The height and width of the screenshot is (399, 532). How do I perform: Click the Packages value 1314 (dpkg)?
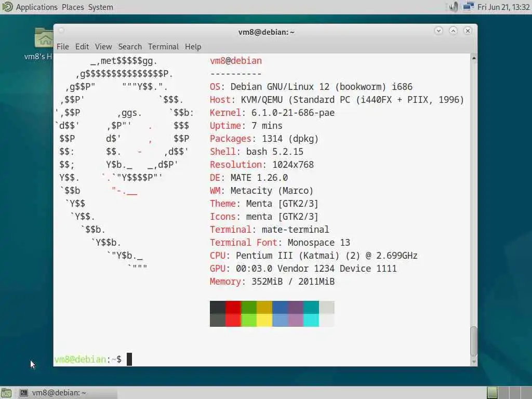click(290, 139)
